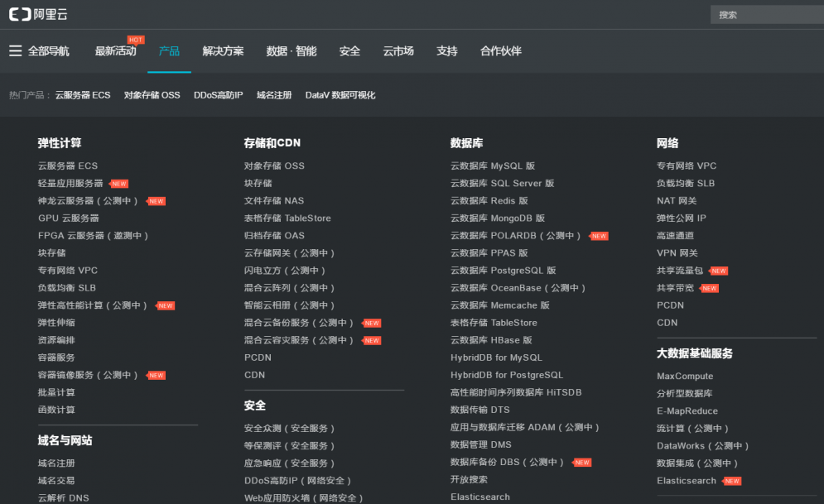Viewport: 824px width, 504px height.
Task: Go to 批量计算
Action: pyautogui.click(x=56, y=392)
